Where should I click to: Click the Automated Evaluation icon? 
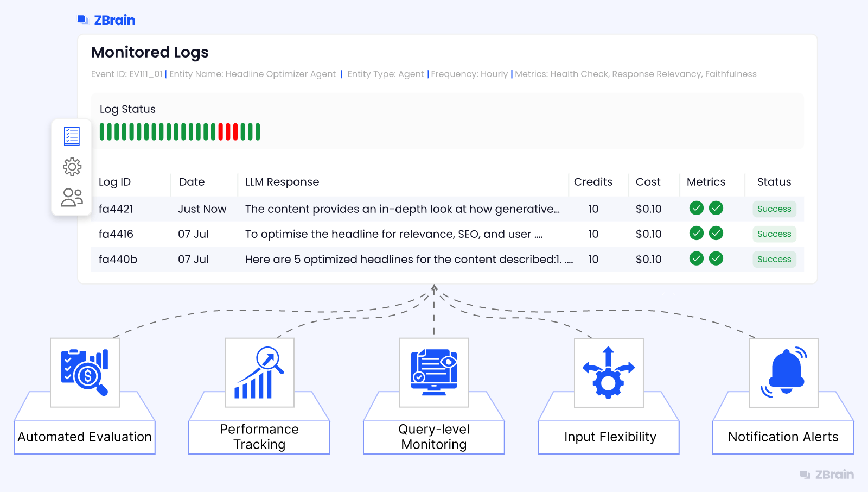click(x=85, y=373)
